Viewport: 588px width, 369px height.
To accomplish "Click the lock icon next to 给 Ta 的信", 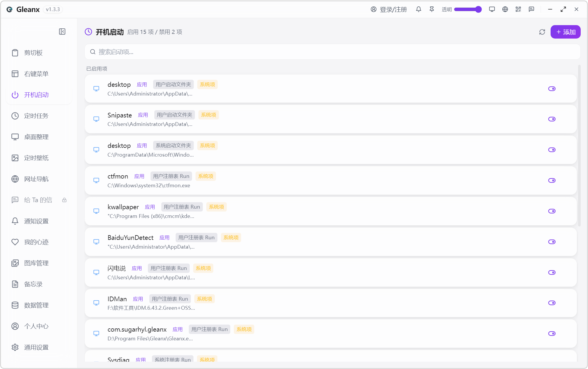I will 64,200.
